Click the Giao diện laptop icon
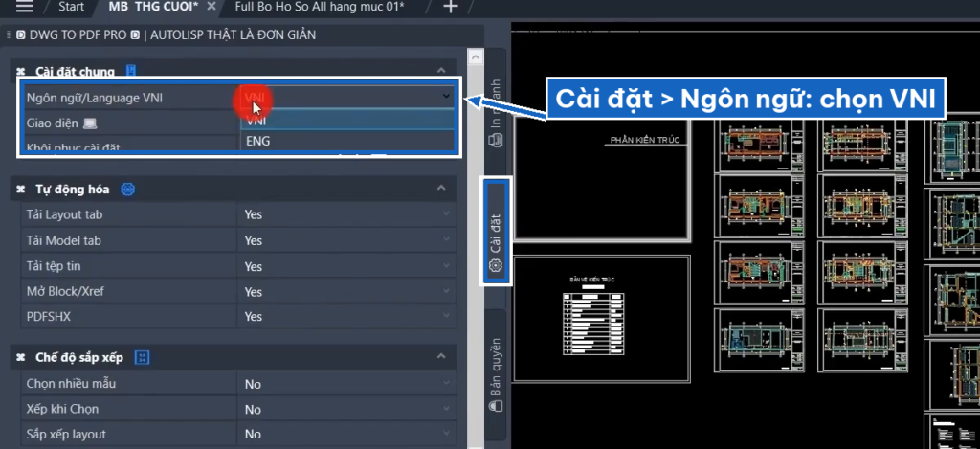Image resolution: width=980 pixels, height=449 pixels. pyautogui.click(x=90, y=123)
